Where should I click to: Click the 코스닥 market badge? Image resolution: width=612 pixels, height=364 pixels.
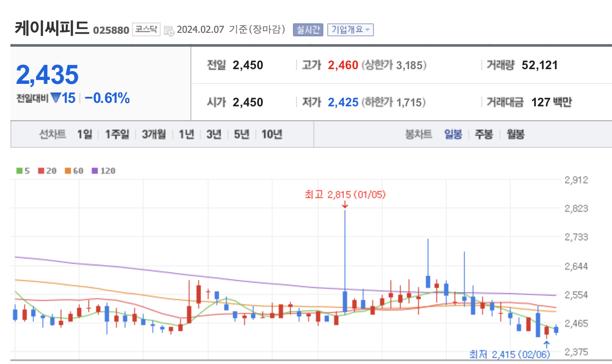[146, 29]
